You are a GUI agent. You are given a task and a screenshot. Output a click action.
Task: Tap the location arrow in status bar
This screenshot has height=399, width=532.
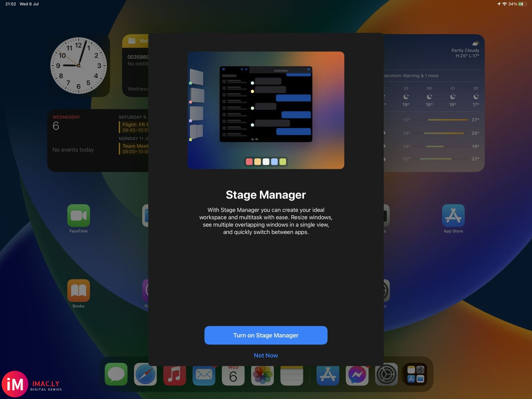499,4
